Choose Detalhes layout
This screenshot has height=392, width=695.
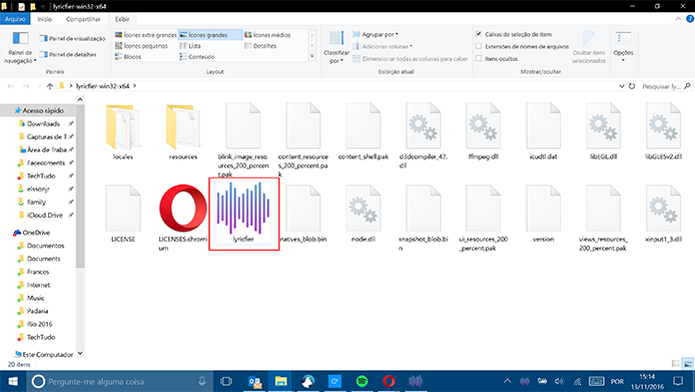click(261, 46)
